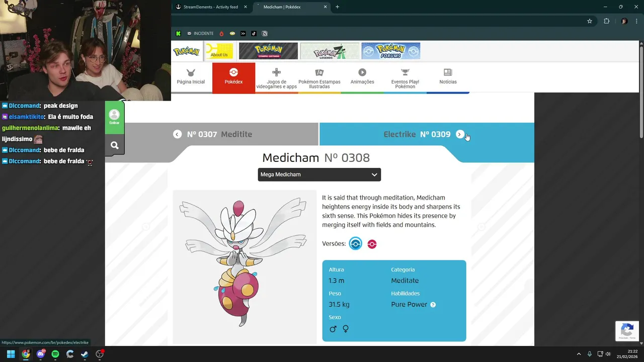Close the StreamElements tab

pos(246,7)
